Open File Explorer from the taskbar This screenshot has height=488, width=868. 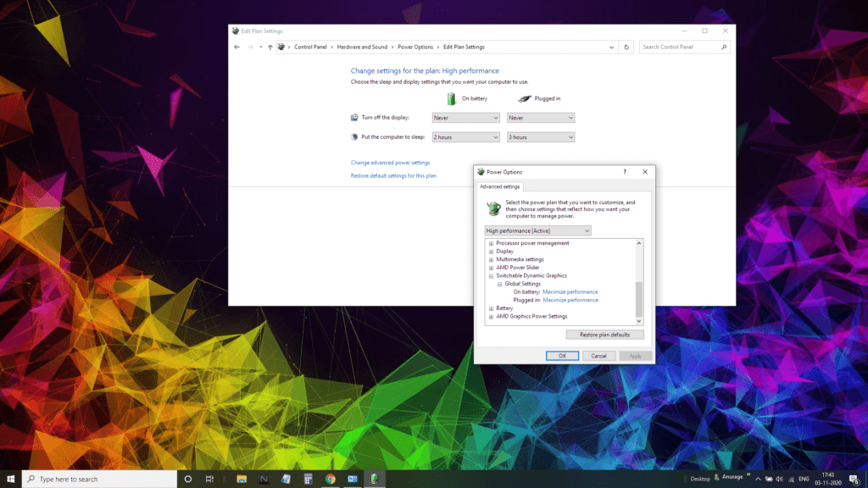click(242, 480)
